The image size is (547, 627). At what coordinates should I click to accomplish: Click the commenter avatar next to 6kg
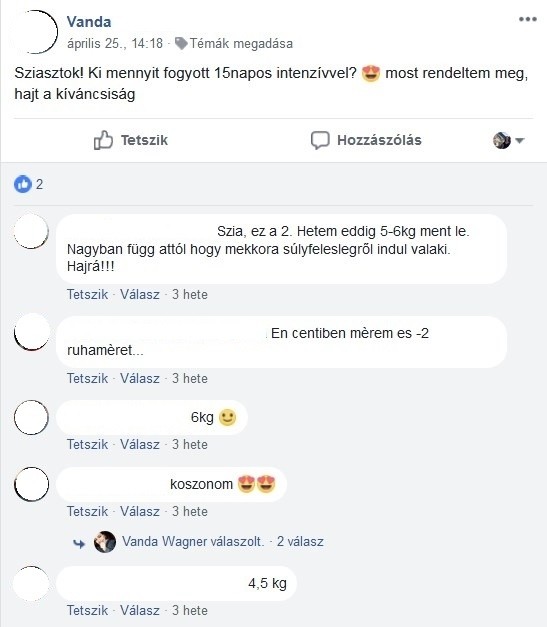point(31,417)
